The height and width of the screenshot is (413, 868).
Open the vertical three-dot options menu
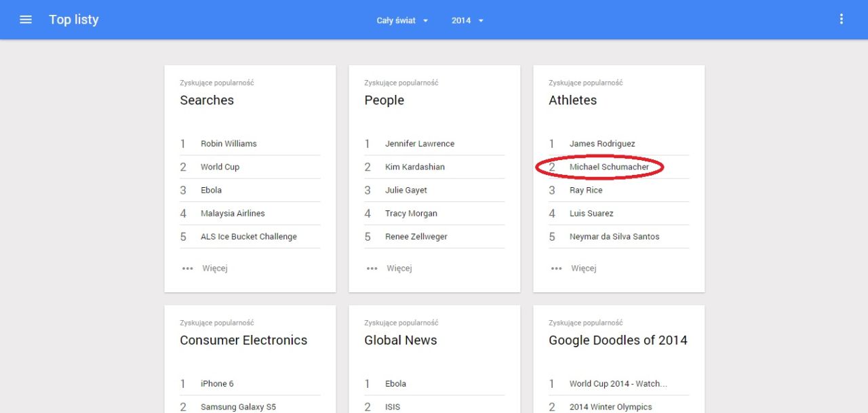(x=842, y=19)
